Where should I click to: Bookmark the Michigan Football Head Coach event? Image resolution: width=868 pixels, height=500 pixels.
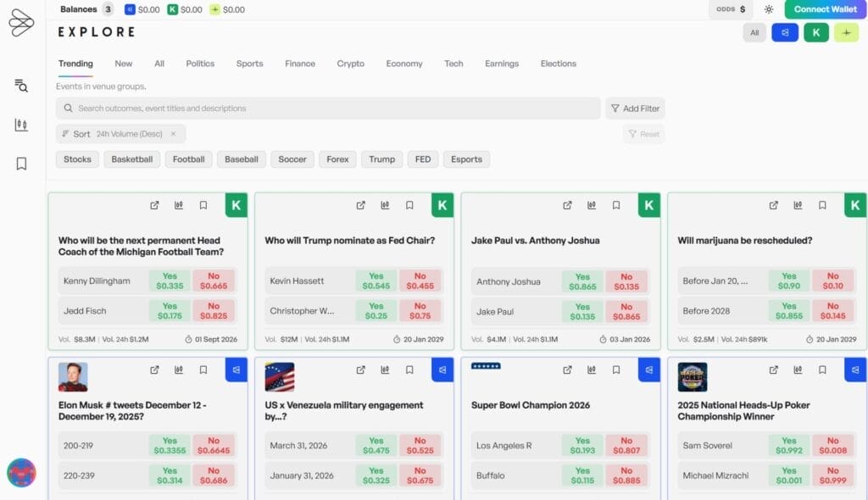coord(203,205)
